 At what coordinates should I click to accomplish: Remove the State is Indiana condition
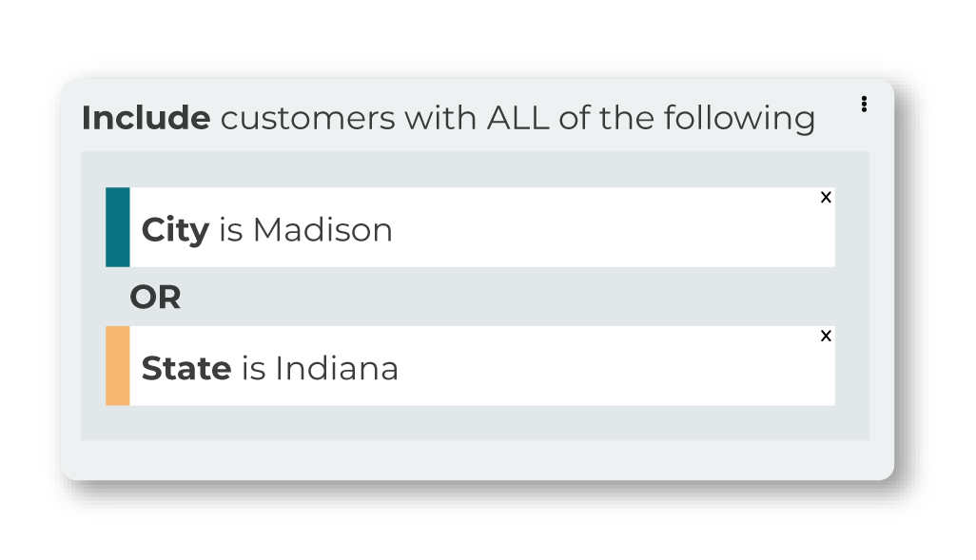tap(826, 336)
